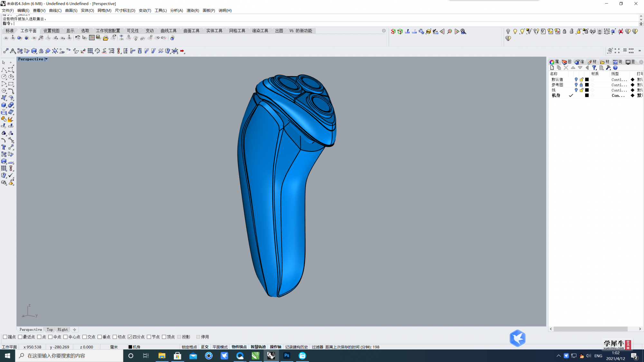Click the red arrow icon in transform toolbar

coord(182,51)
